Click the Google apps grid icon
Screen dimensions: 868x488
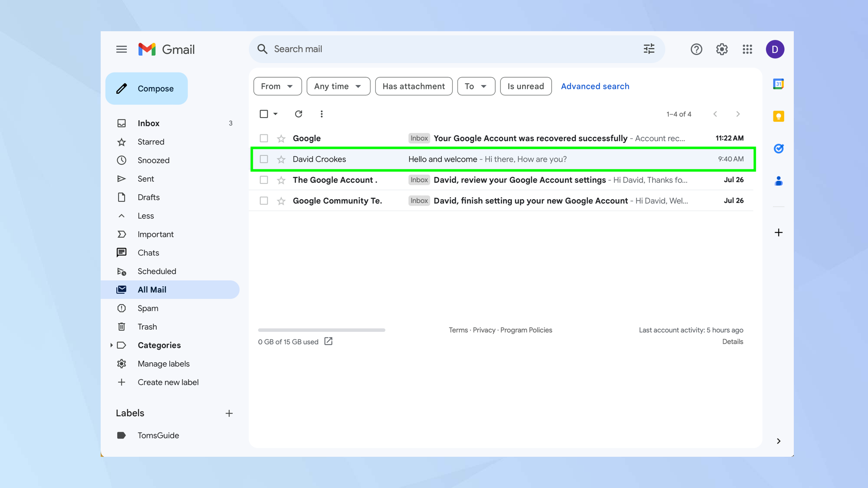(x=748, y=49)
